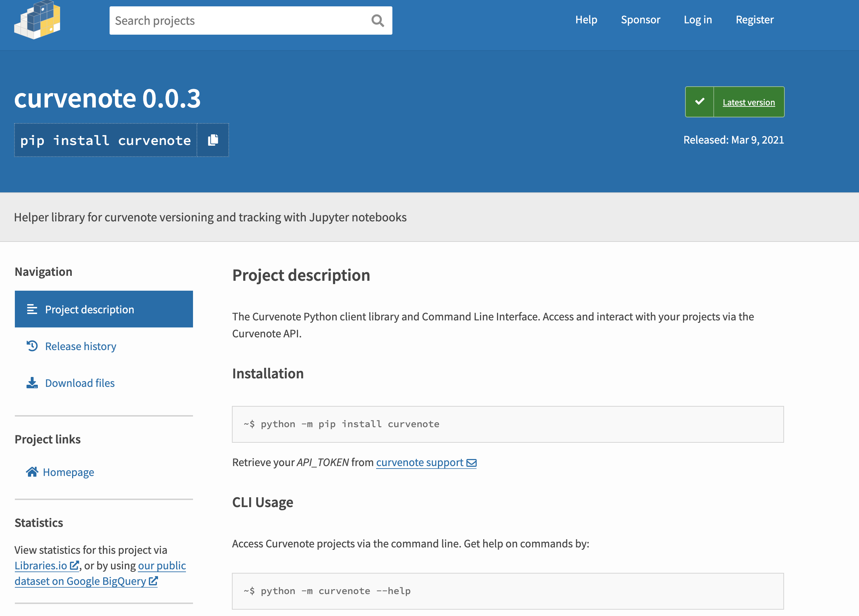The height and width of the screenshot is (616, 859).
Task: Click the PyPI logo in the header
Action: 37,20
